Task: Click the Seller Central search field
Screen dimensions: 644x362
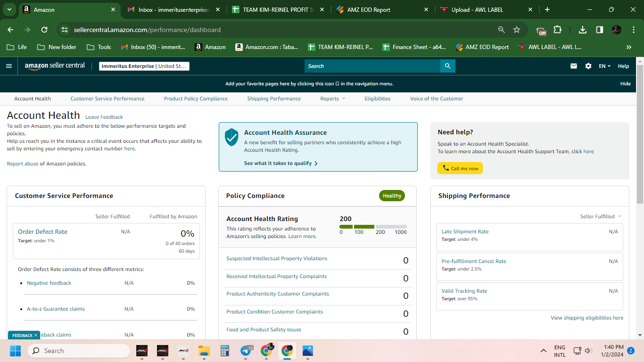Action: 372,66
